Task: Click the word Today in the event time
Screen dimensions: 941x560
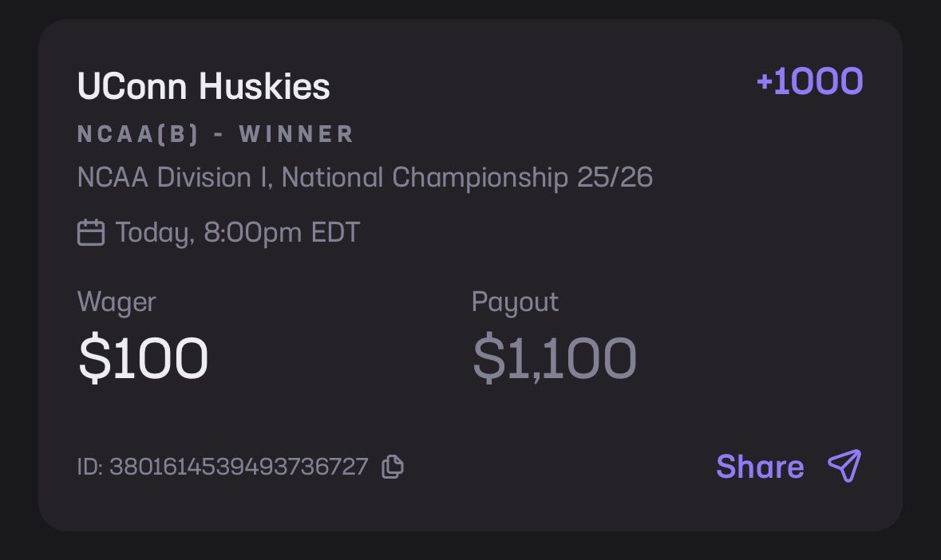Action: coord(152,233)
